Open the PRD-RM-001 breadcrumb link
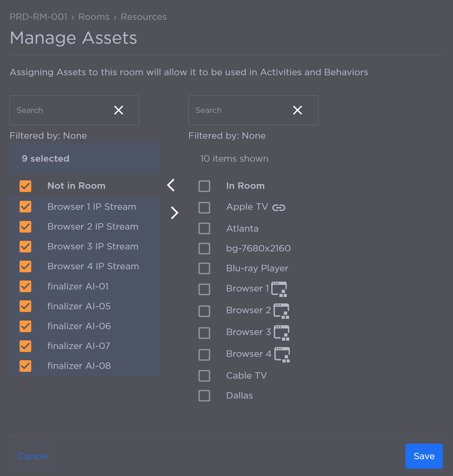 point(38,17)
